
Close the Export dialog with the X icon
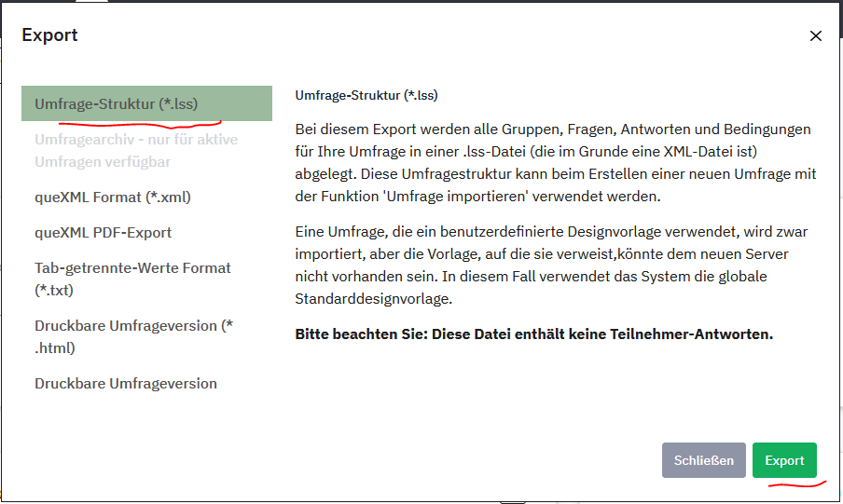(815, 36)
